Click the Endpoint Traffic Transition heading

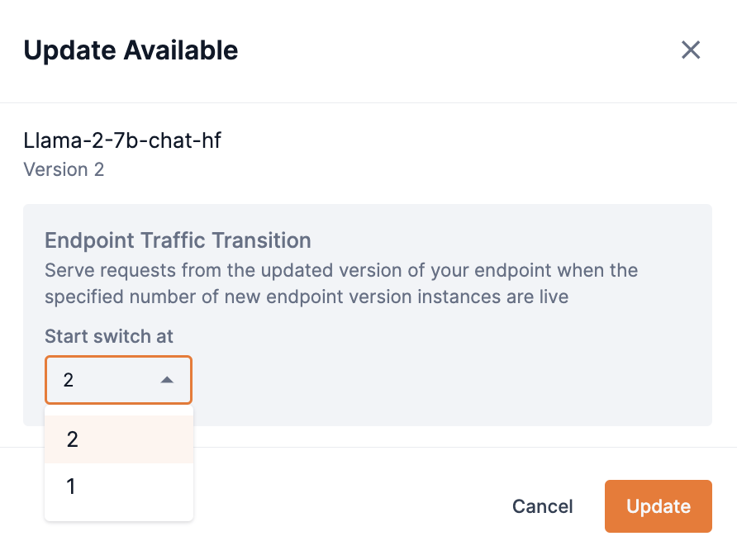pyautogui.click(x=178, y=240)
